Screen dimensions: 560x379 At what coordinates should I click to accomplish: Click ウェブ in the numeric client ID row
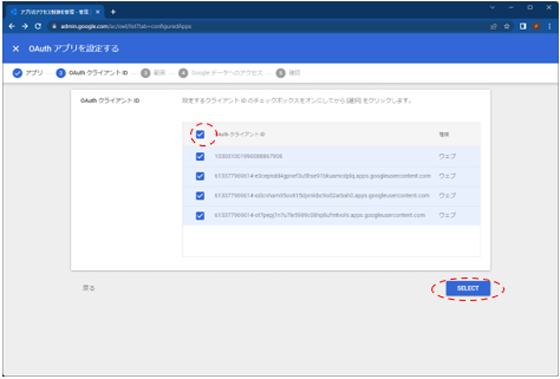[447, 156]
